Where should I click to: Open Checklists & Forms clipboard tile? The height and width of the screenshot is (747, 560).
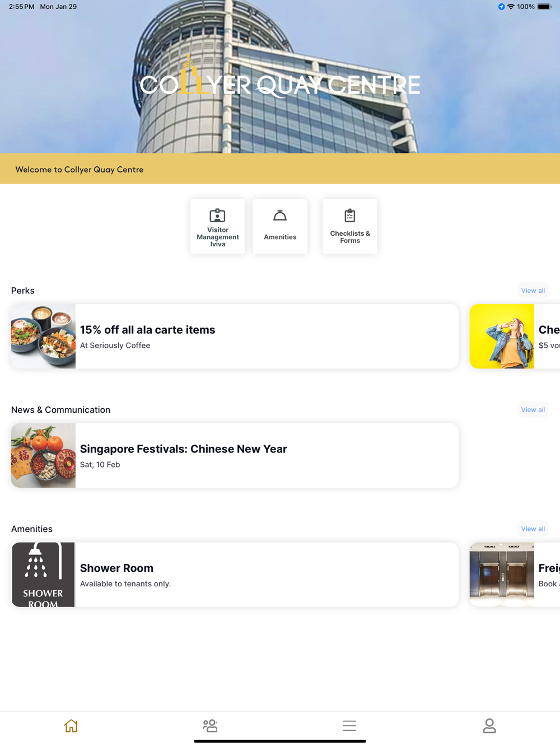pos(349,226)
